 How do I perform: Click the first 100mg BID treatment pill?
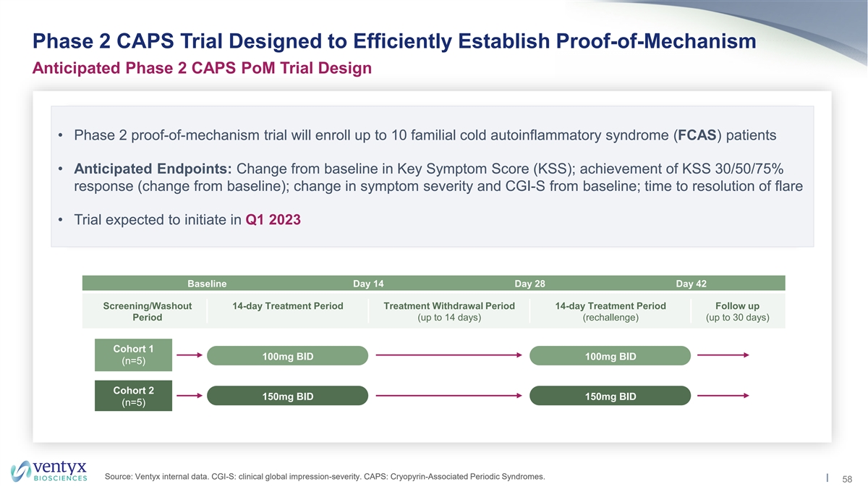point(288,356)
